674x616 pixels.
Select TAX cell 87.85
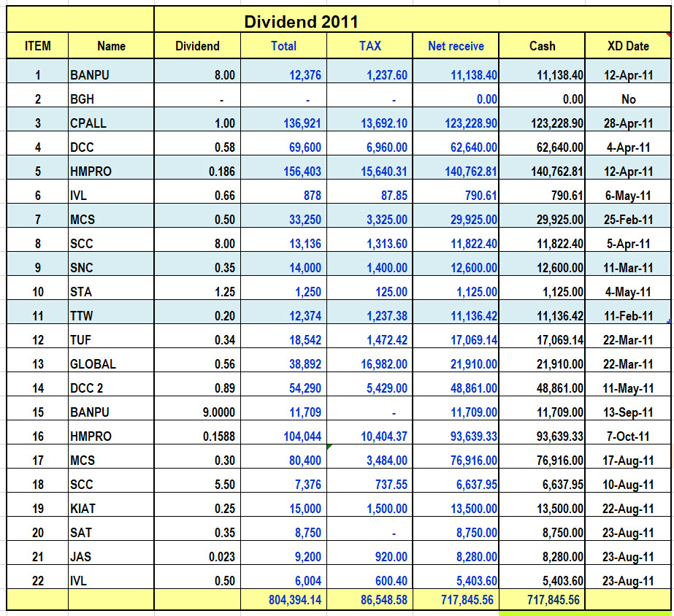tap(369, 191)
